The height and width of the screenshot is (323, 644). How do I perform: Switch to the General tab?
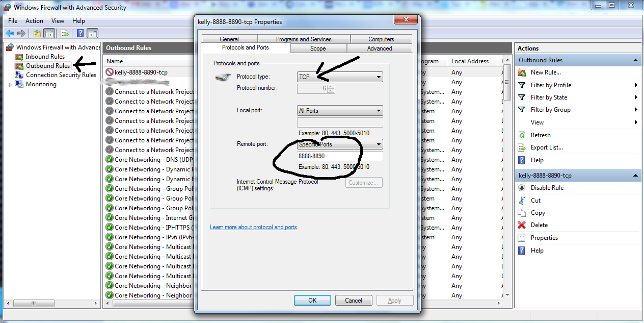click(x=229, y=39)
